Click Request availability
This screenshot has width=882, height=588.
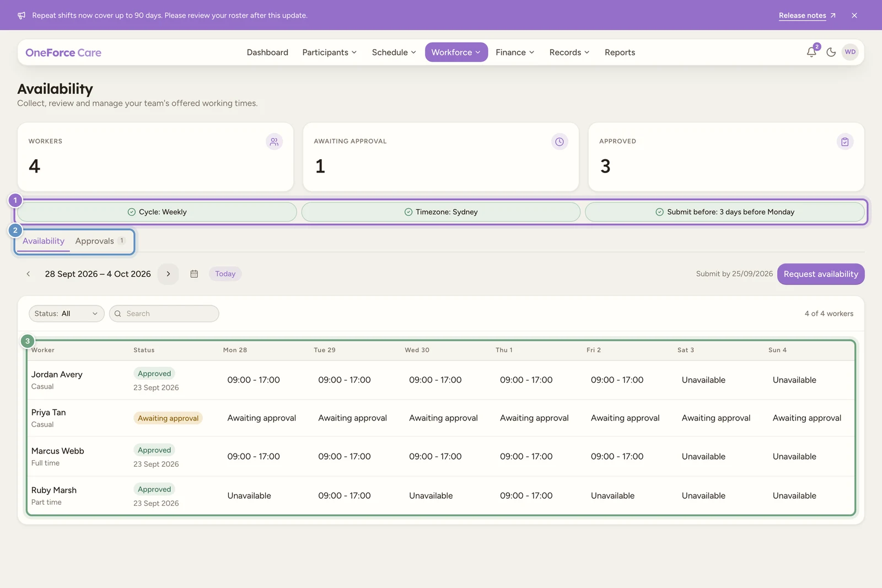(x=821, y=274)
